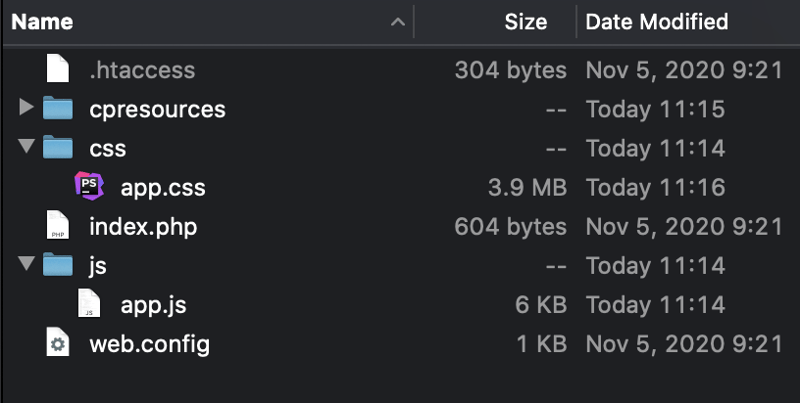Select the index.php file name
Screen dimensions: 800x403
(x=143, y=227)
